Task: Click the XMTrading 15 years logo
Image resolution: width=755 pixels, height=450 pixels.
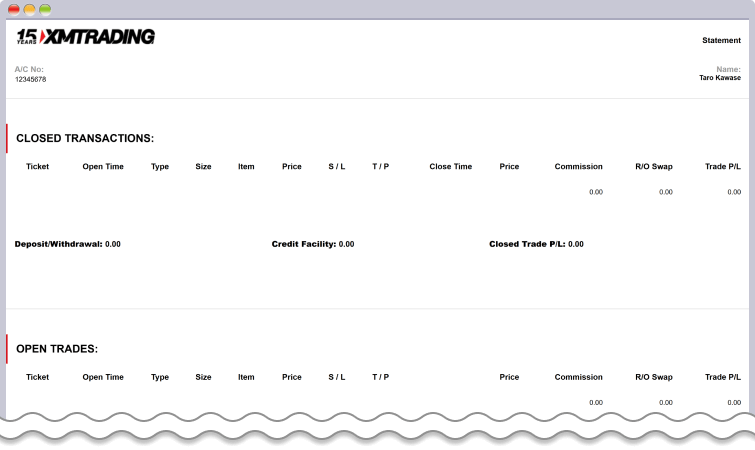Action: pyautogui.click(x=86, y=37)
